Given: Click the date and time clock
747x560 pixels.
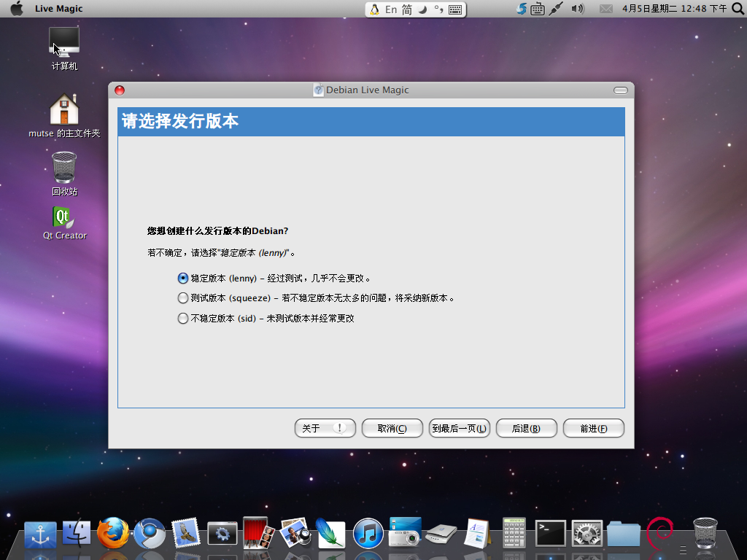Looking at the screenshot, I should [675, 9].
